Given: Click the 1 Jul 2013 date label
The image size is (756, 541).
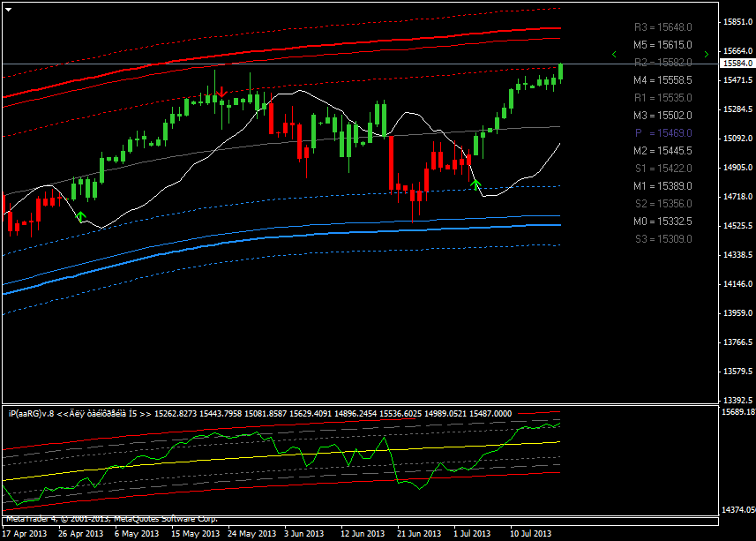Looking at the screenshot, I should [x=472, y=533].
